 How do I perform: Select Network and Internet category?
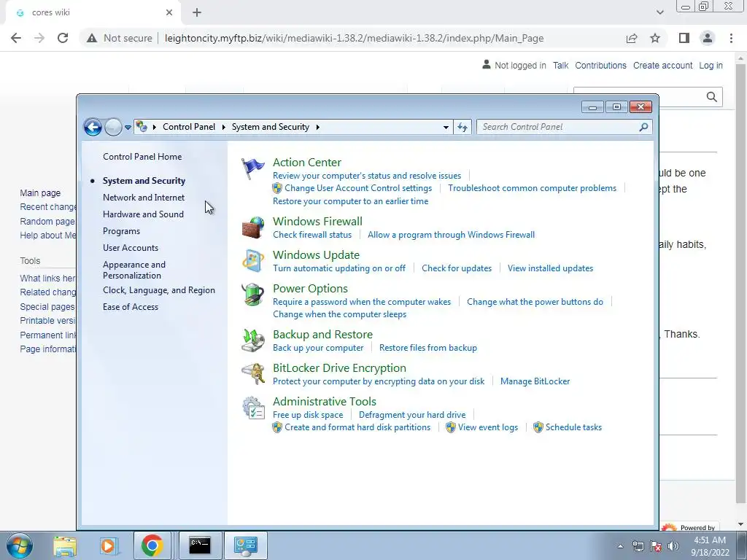click(x=144, y=197)
